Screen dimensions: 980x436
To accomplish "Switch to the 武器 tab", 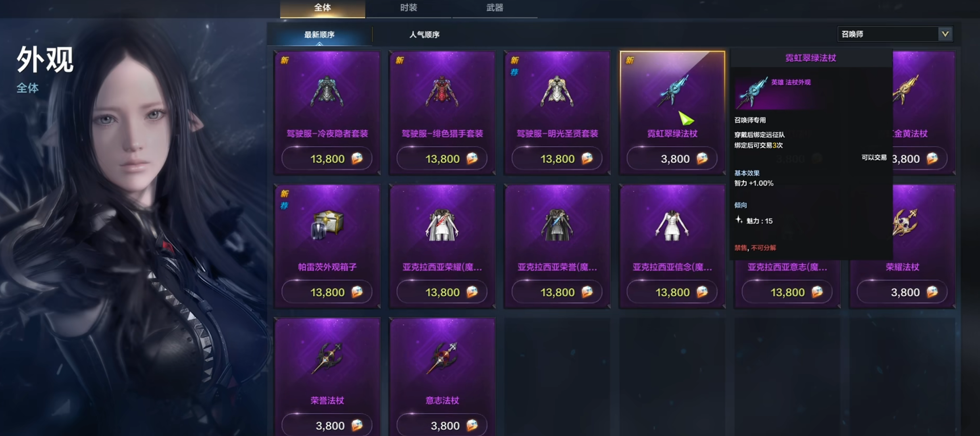I will pos(495,8).
